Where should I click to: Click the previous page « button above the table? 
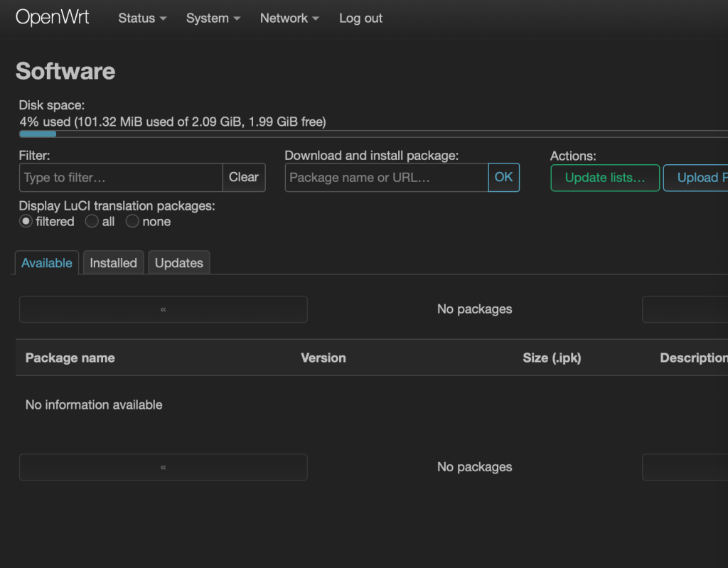(x=163, y=309)
